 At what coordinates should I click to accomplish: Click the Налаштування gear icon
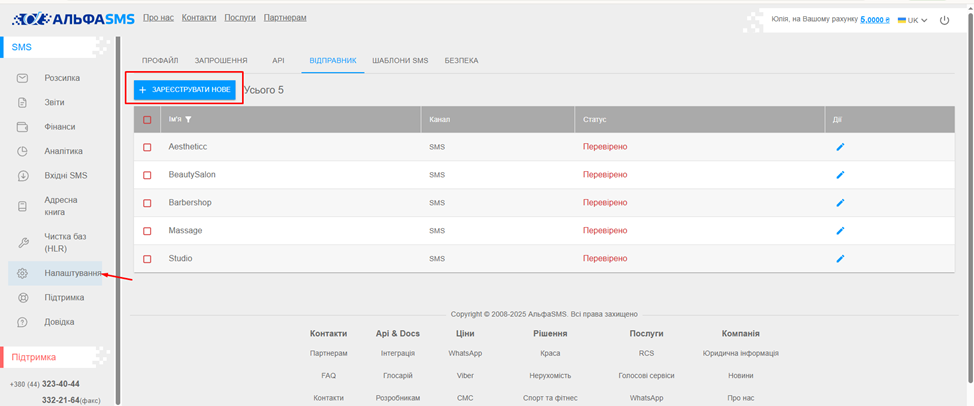click(22, 273)
